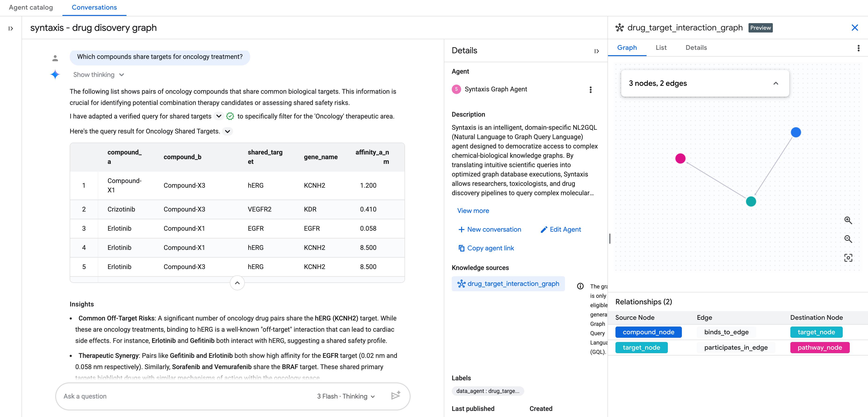
Task: Click the user avatar icon beside the question
Action: tap(55, 58)
